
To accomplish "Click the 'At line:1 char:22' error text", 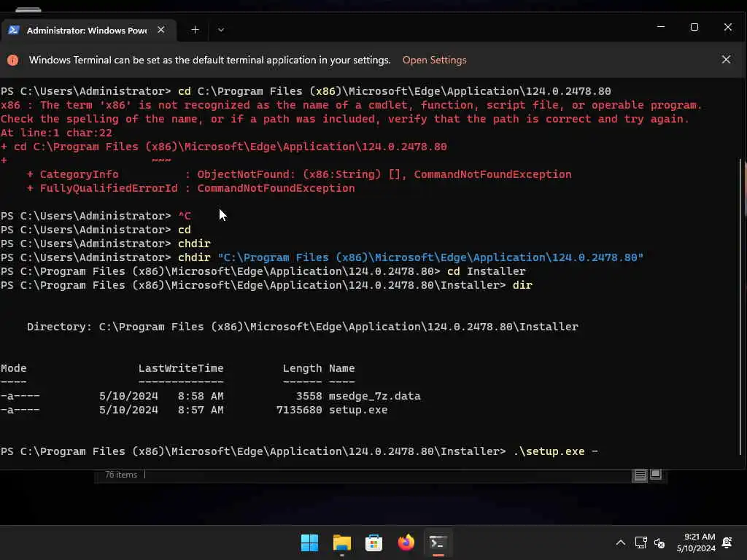I will pos(56,133).
